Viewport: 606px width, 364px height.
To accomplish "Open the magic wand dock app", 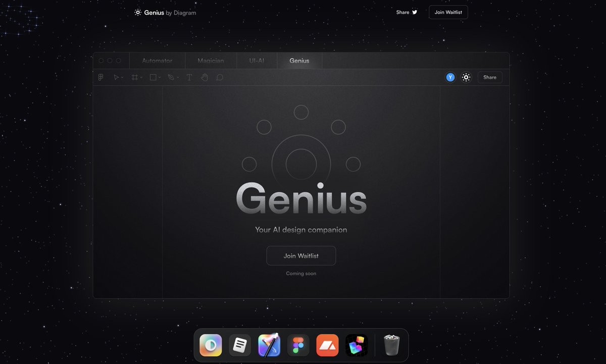I will pos(269,345).
